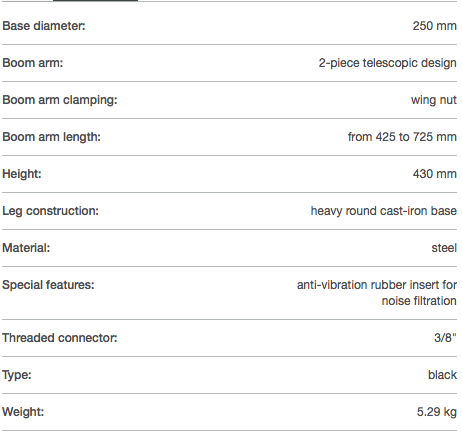The width and height of the screenshot is (462, 436).
Task: Select 'heavy round cast-iron base' text
Action: coord(384,211)
